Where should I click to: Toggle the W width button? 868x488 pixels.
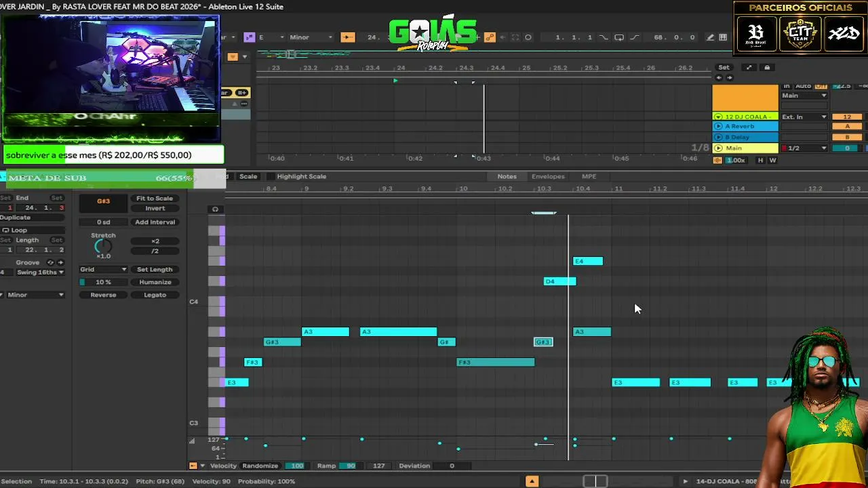(x=772, y=160)
